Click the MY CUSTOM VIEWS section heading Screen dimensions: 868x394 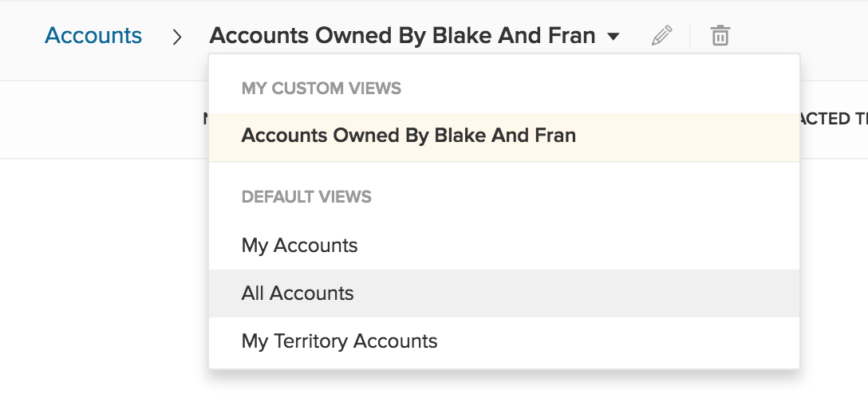321,89
